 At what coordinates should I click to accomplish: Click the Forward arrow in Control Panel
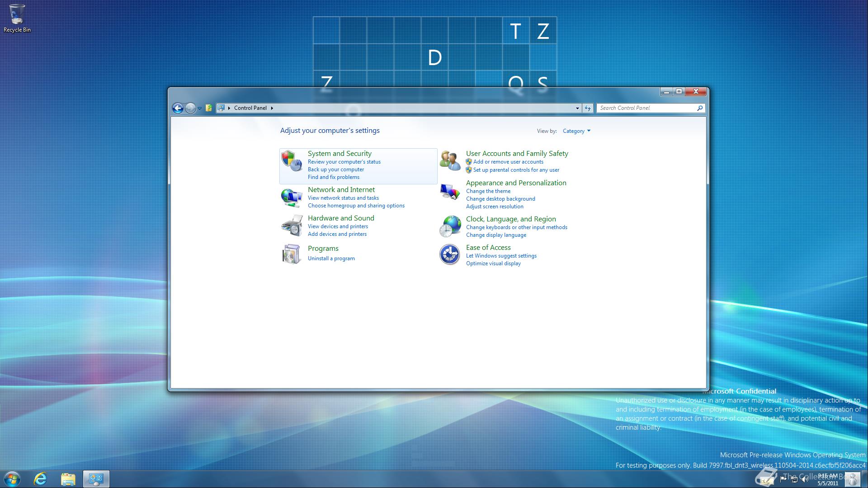tap(190, 108)
